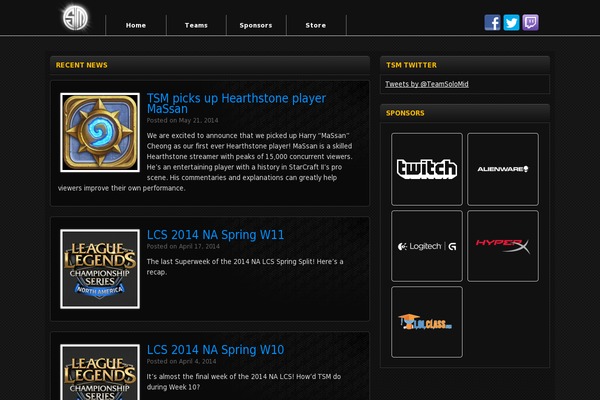Open the Sponsors menu item

click(x=256, y=25)
